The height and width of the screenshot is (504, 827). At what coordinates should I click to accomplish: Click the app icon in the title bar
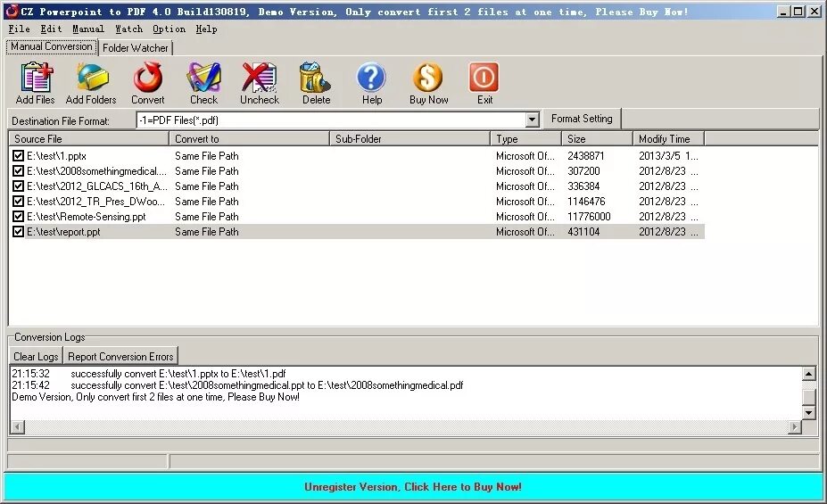11,11
